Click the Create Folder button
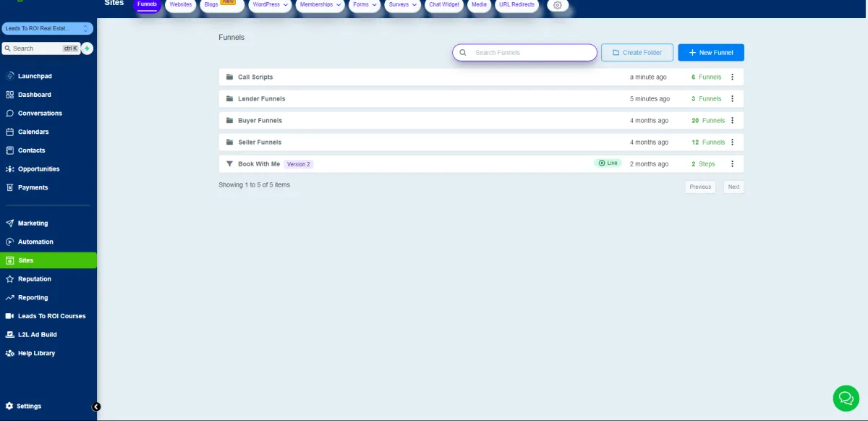 point(637,53)
